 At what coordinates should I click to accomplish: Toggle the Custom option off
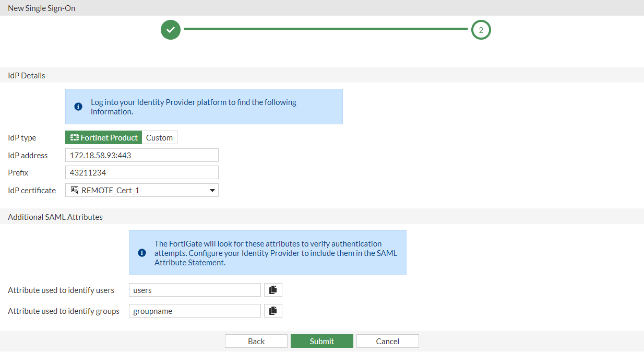pyautogui.click(x=159, y=137)
